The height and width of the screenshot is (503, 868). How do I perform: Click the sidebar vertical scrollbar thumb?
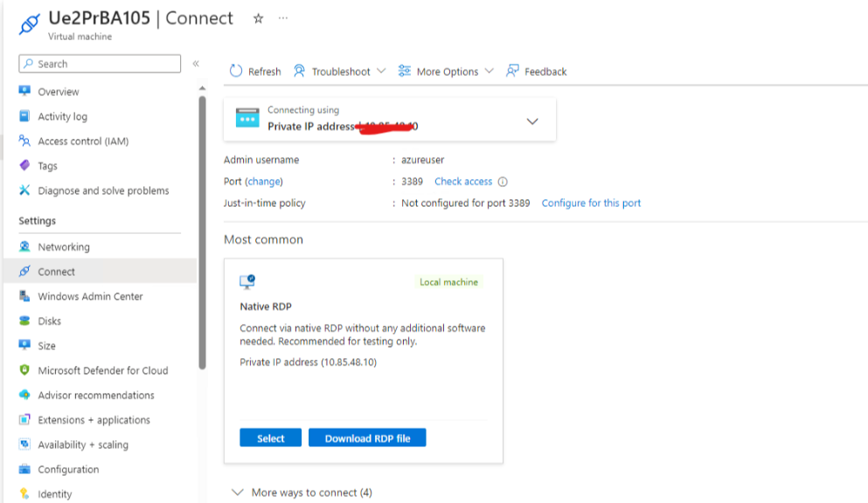(x=202, y=232)
